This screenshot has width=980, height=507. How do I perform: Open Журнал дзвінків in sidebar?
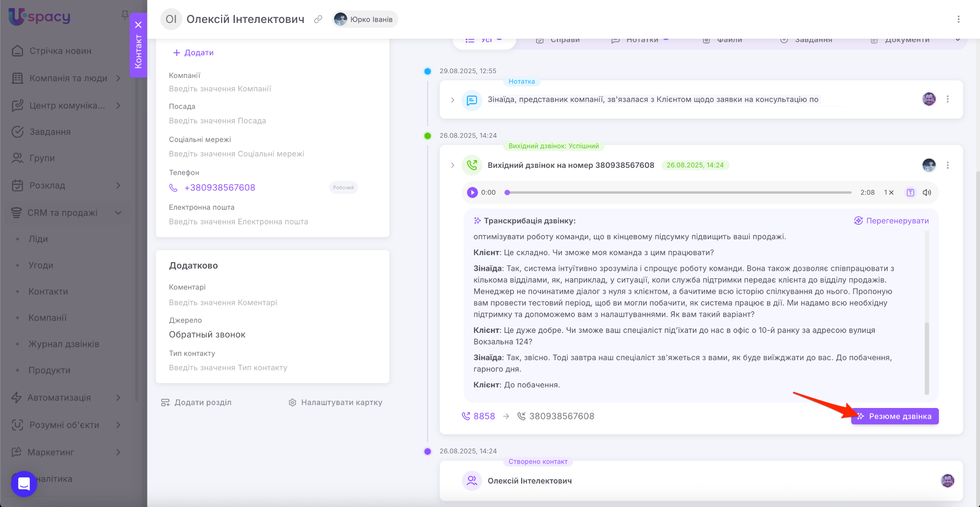tap(64, 344)
